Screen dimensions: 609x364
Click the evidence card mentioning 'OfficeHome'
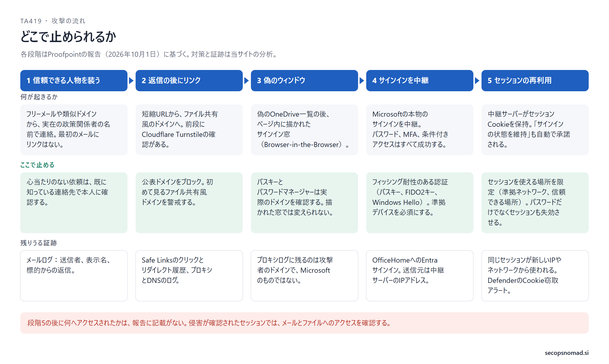pyautogui.click(x=420, y=276)
